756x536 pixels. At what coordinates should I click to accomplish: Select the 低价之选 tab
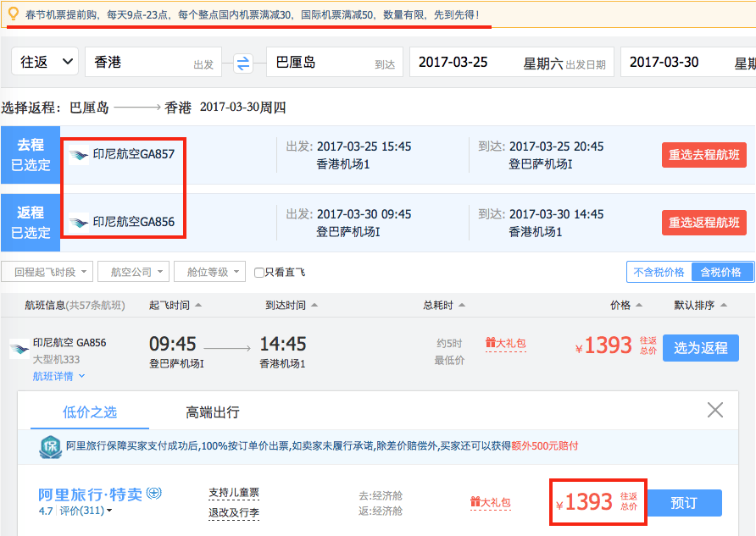(90, 412)
